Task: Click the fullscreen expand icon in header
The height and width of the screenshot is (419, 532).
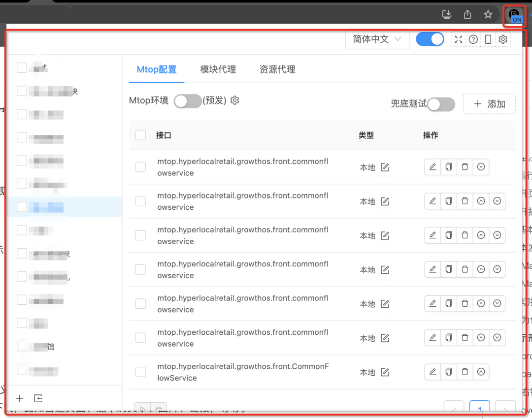Action: [x=459, y=40]
